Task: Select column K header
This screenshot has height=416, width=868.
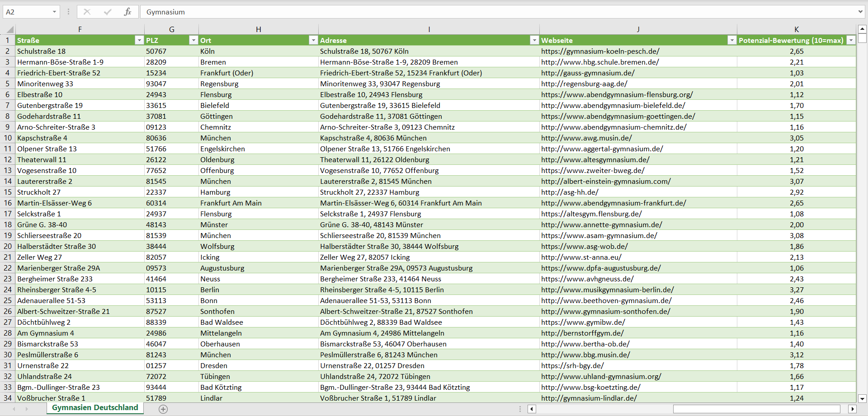Action: click(x=797, y=29)
